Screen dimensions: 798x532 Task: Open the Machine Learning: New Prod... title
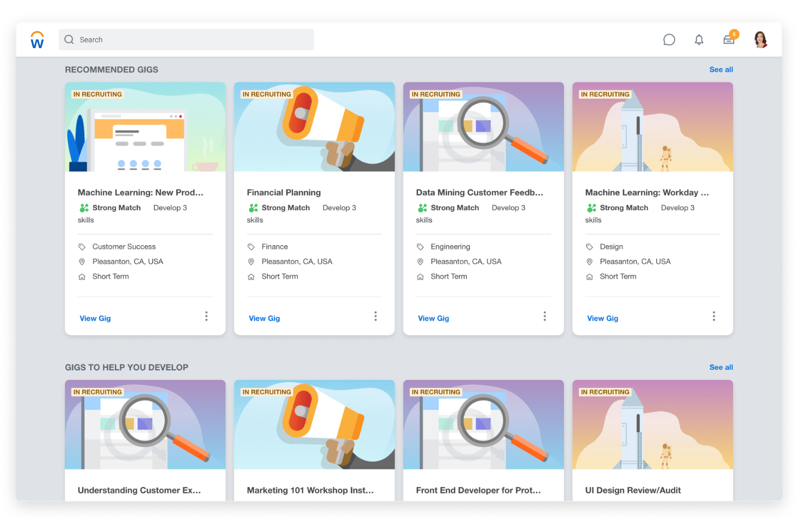click(x=141, y=192)
